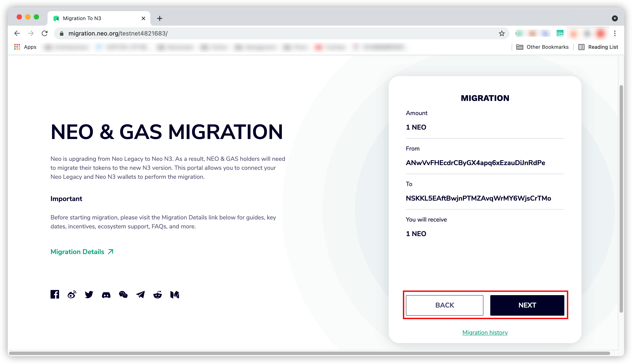Viewport: 632px width, 364px height.
Task: Click the WeChat icon
Action: click(123, 294)
